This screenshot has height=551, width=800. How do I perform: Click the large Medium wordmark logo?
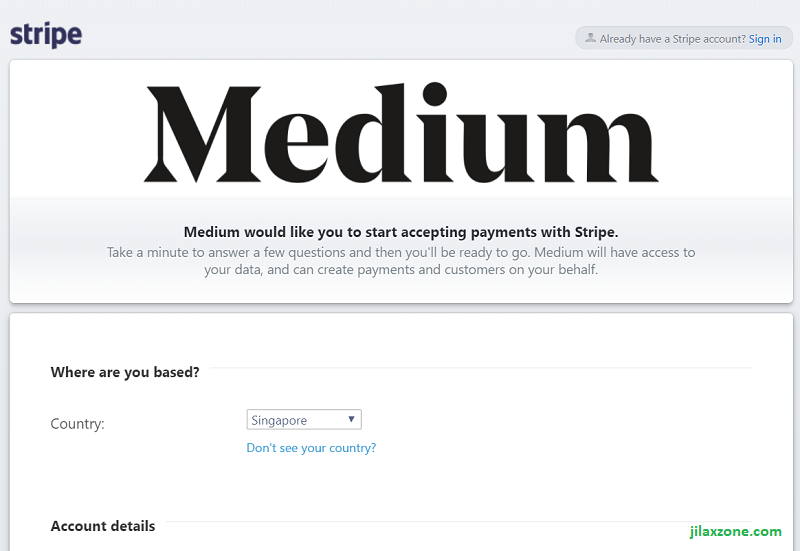[401, 133]
